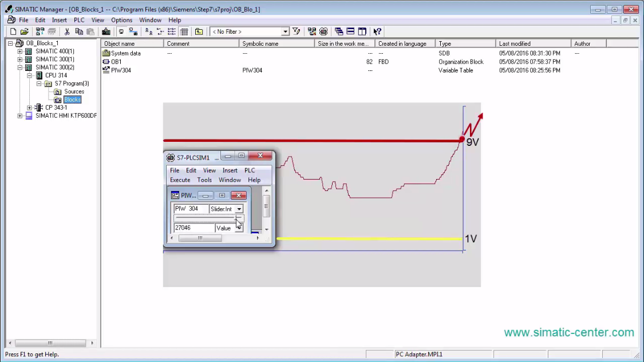The image size is (644, 362).
Task: Select the CPU 314 tree item
Action: click(x=56, y=75)
